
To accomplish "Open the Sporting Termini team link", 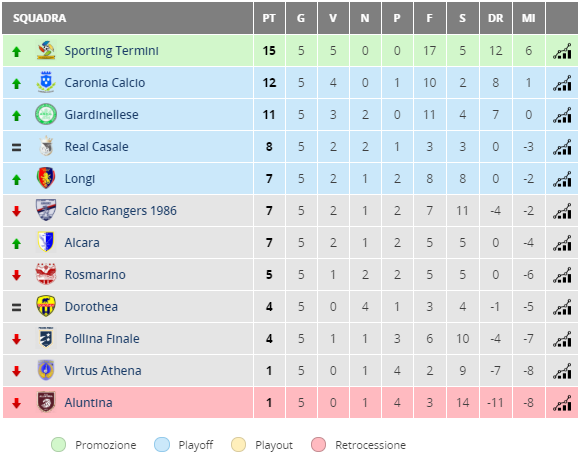I will pos(111,51).
